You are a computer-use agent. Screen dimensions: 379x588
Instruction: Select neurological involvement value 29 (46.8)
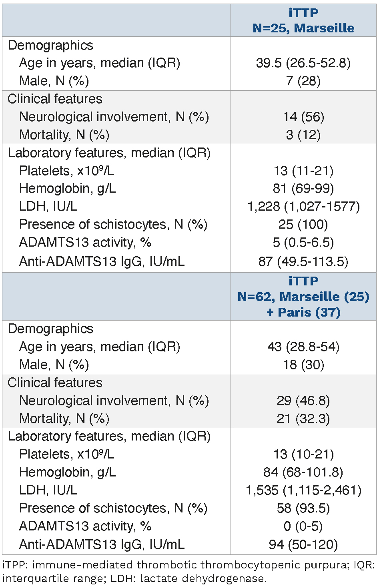(x=303, y=401)
